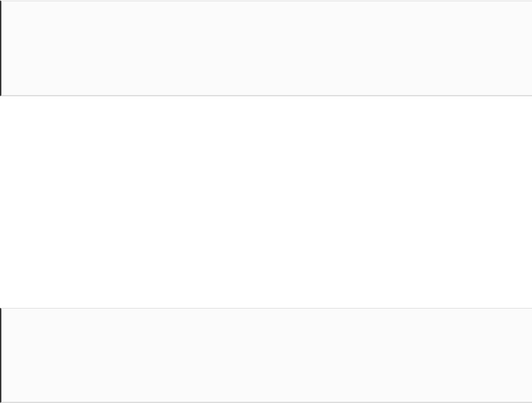Click the dark left border of the bottom block

click(x=1, y=355)
